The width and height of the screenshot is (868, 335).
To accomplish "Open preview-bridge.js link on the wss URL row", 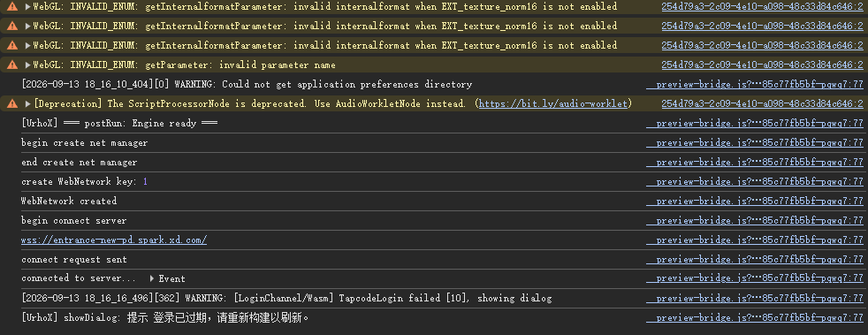I will (x=755, y=240).
